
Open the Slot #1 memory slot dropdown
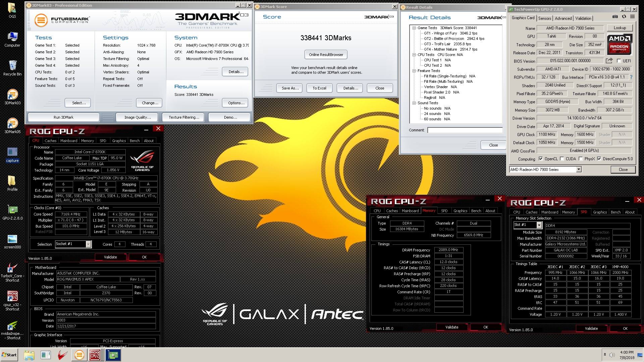point(539,225)
